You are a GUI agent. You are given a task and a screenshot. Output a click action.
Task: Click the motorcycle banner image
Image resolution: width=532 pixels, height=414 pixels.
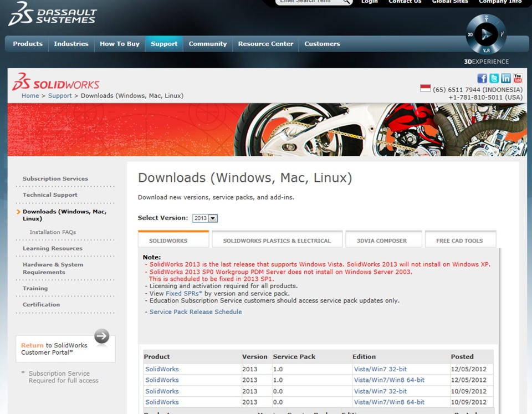[x=267, y=130]
